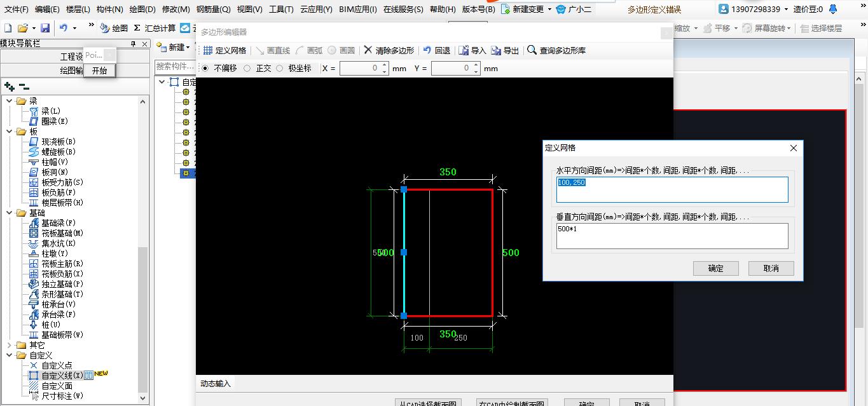The width and height of the screenshot is (868, 406).
Task: Click 确定 in the 定义网格 dialog
Action: [x=716, y=268]
